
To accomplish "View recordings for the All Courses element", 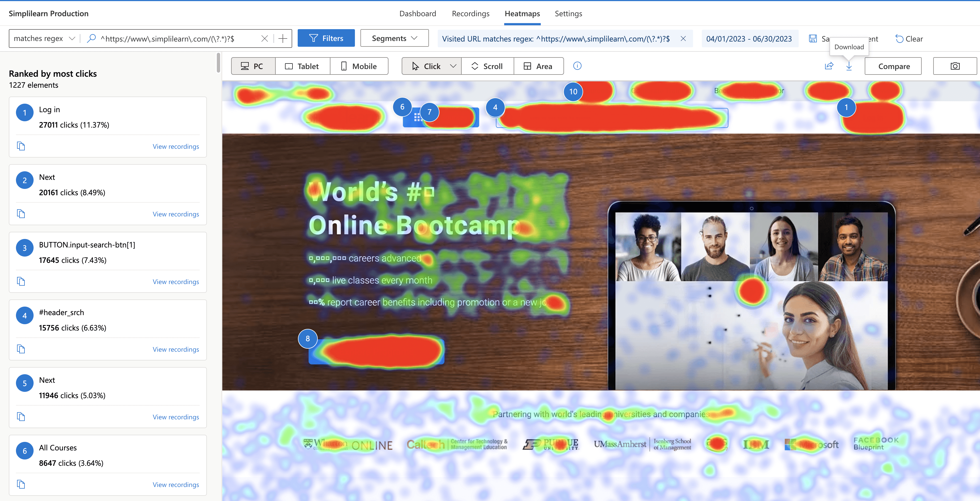I will point(176,485).
